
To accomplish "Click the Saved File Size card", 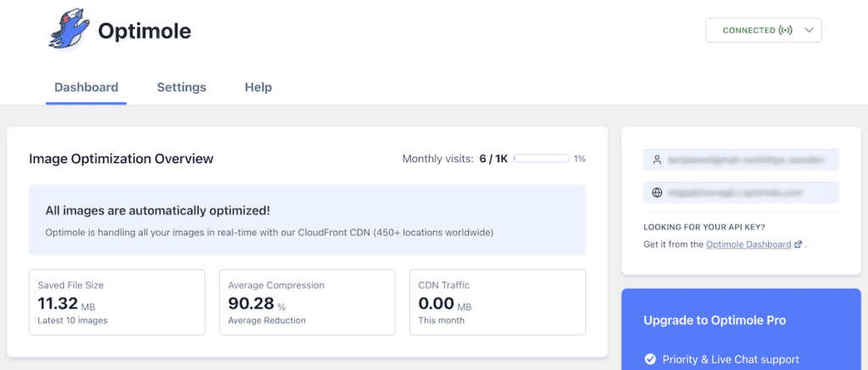I will click(117, 302).
